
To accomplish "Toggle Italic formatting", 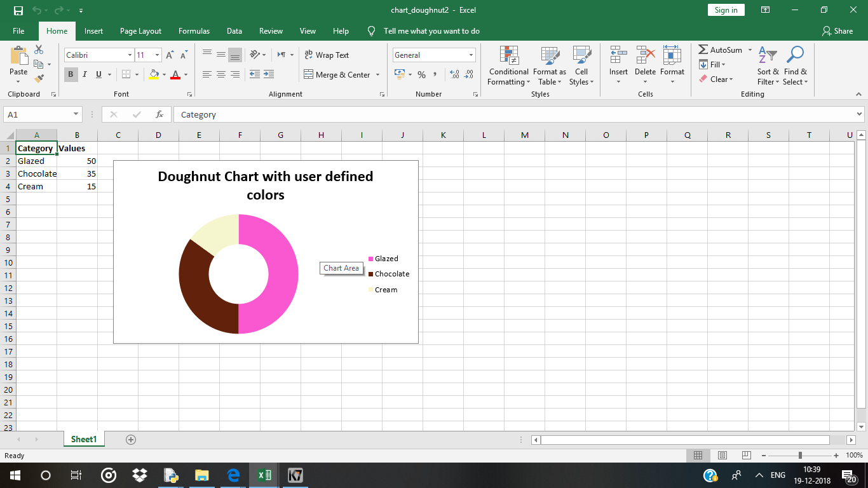I will pos(85,74).
